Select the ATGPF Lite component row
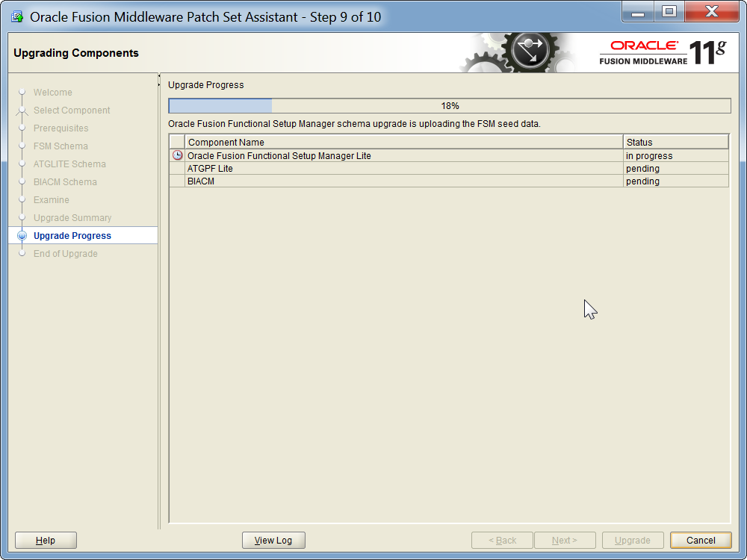747x560 pixels. 449,169
